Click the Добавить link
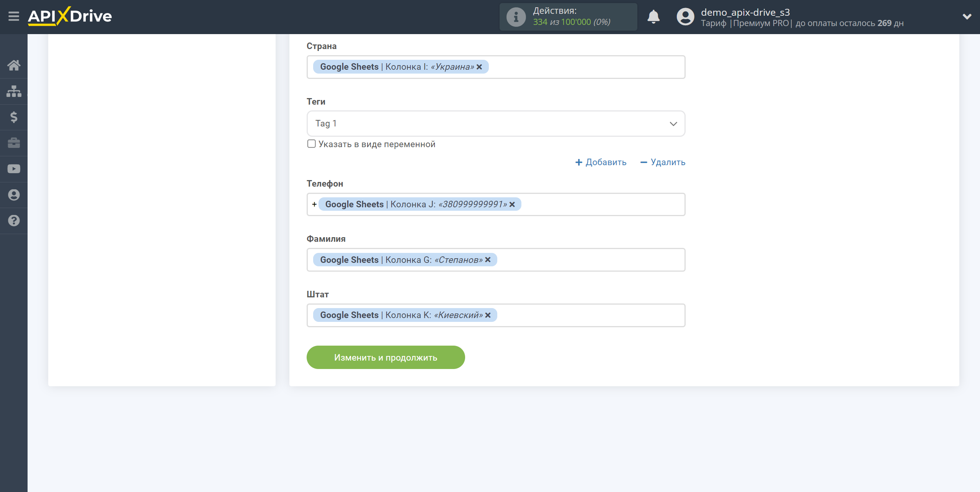The width and height of the screenshot is (980, 492). [x=601, y=162]
